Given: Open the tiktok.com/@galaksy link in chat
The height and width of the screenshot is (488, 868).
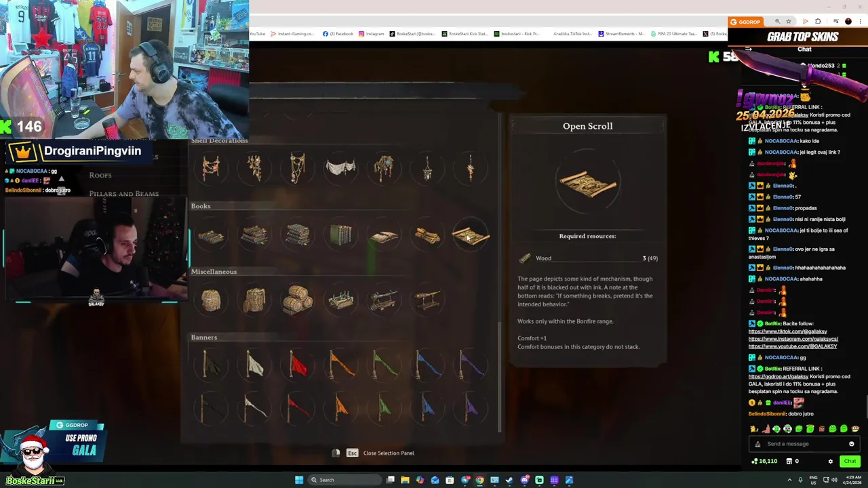Looking at the screenshot, I should tap(787, 331).
